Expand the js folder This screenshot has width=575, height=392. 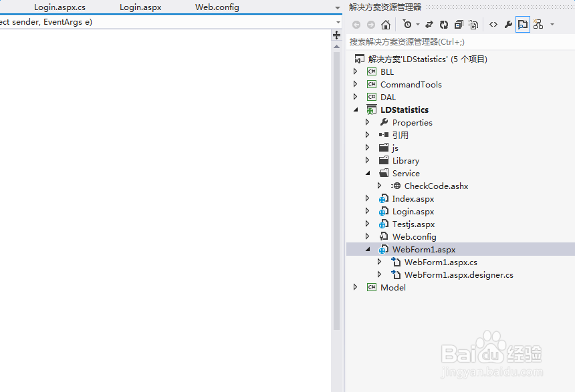[x=368, y=148]
